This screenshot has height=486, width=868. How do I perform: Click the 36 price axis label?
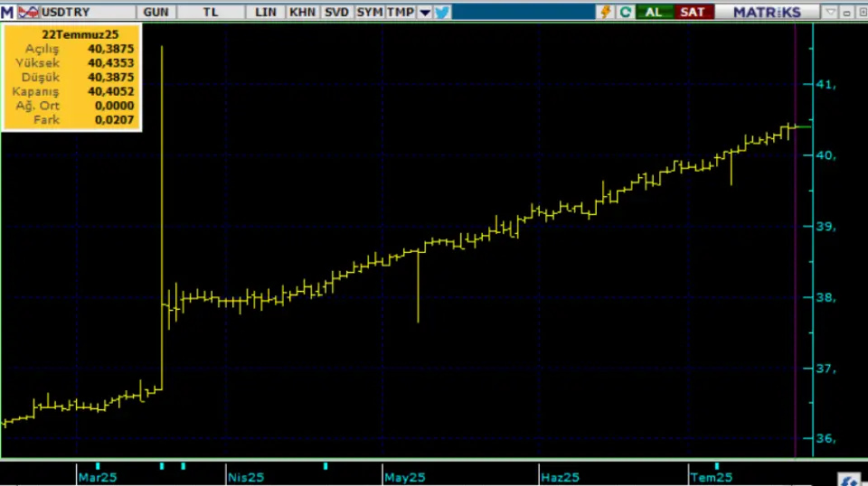tap(826, 439)
